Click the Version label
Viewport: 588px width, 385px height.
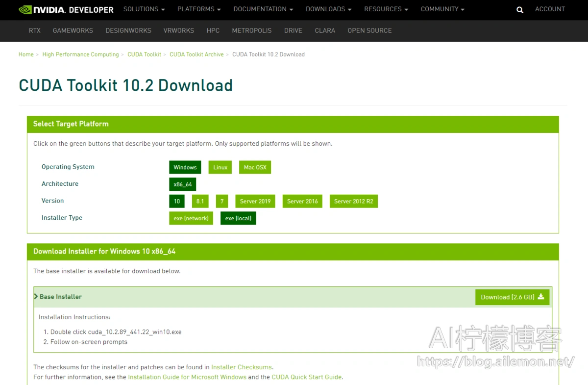(x=52, y=201)
